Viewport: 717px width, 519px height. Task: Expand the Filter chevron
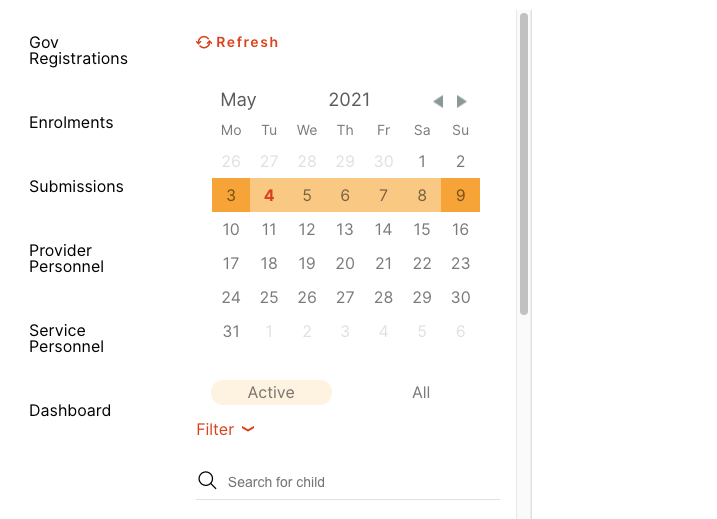click(248, 429)
